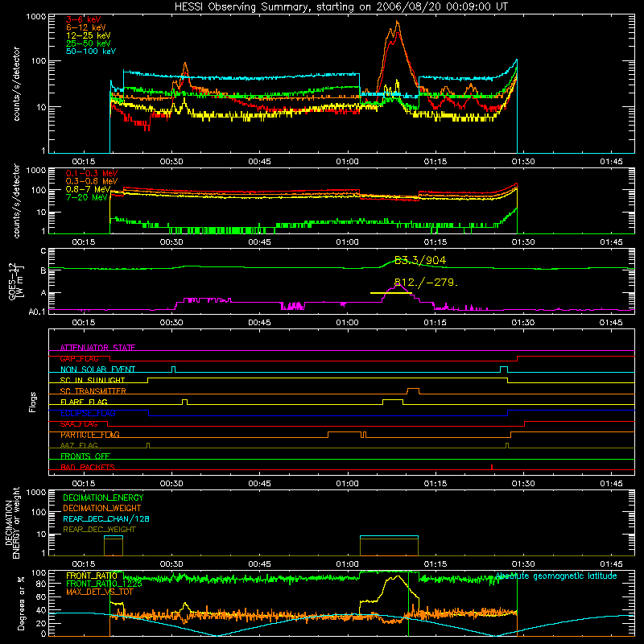The height and width of the screenshot is (644, 644).
Task: Click the GOES-12 axis title
Action: (16, 281)
